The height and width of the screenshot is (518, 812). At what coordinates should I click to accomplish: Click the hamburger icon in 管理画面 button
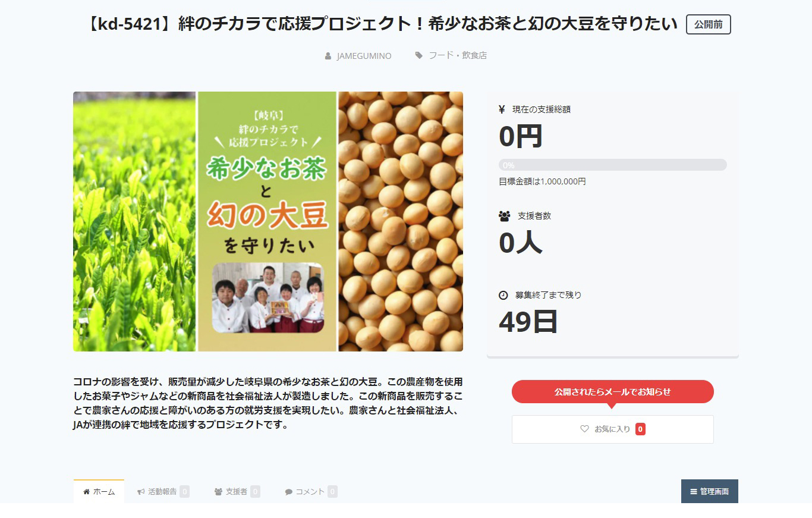pos(694,492)
